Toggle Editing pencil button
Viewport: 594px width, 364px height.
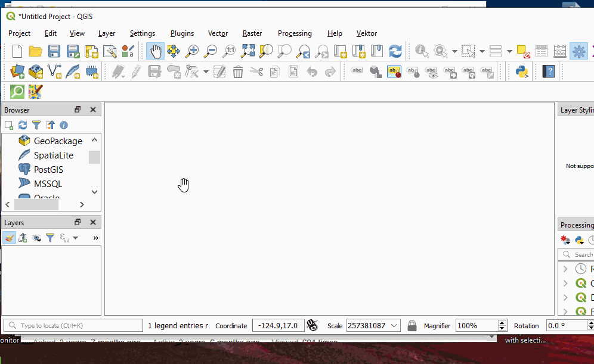[136, 71]
